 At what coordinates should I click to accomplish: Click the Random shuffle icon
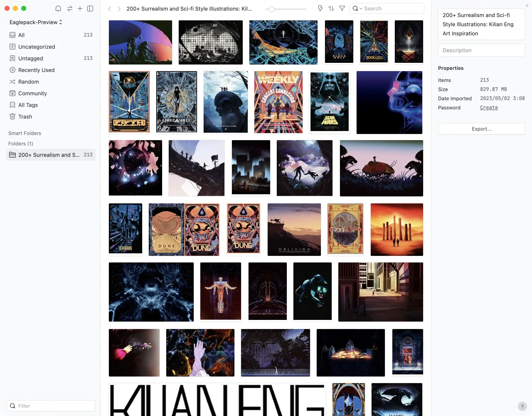(12, 82)
